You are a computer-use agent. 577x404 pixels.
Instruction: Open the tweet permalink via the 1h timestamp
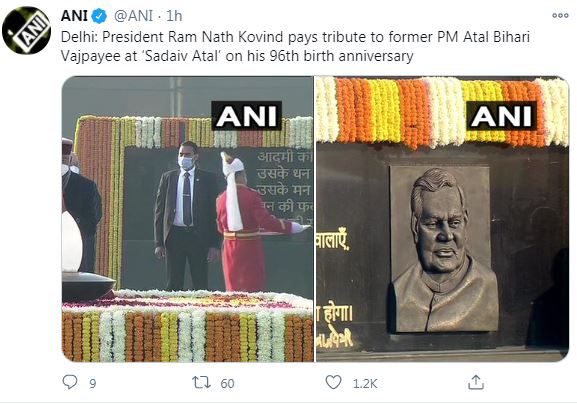point(174,16)
